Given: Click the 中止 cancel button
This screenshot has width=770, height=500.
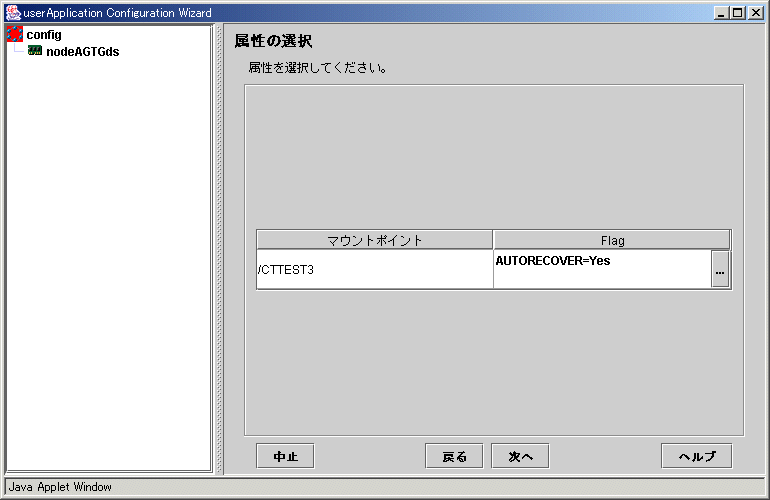Looking at the screenshot, I should pyautogui.click(x=285, y=456).
